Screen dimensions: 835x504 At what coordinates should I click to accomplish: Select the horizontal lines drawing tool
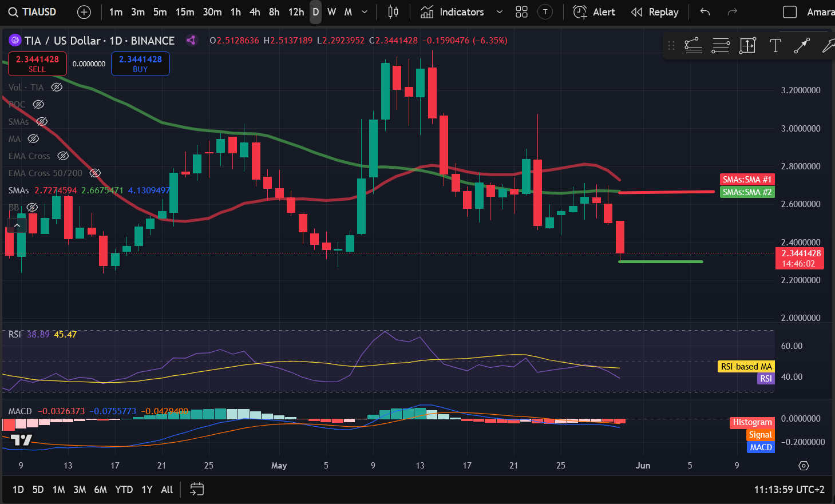coord(720,46)
